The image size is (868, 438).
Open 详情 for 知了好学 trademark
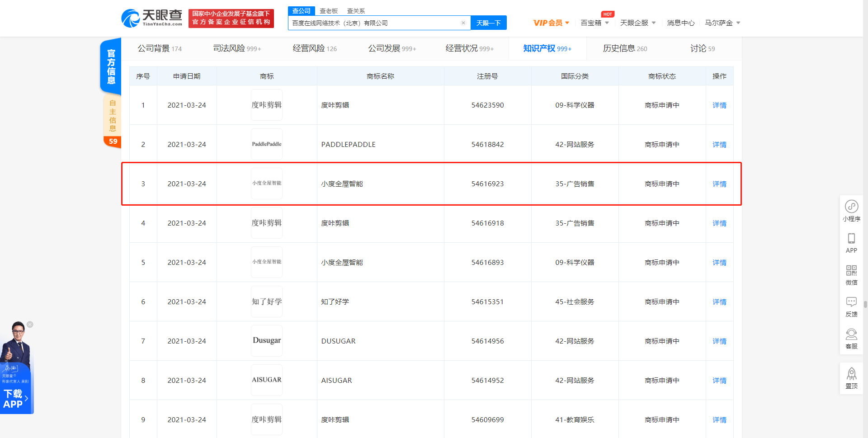719,301
